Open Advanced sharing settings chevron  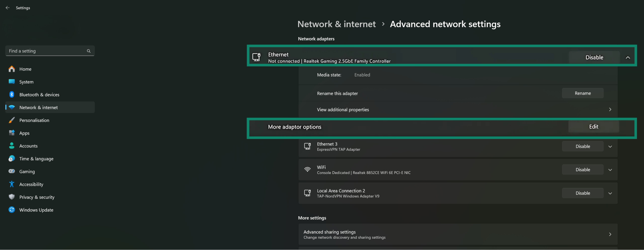click(x=610, y=234)
